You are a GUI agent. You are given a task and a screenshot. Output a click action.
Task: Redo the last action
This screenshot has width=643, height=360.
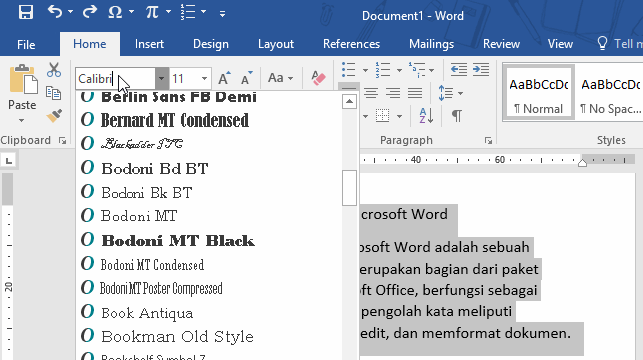(x=89, y=11)
